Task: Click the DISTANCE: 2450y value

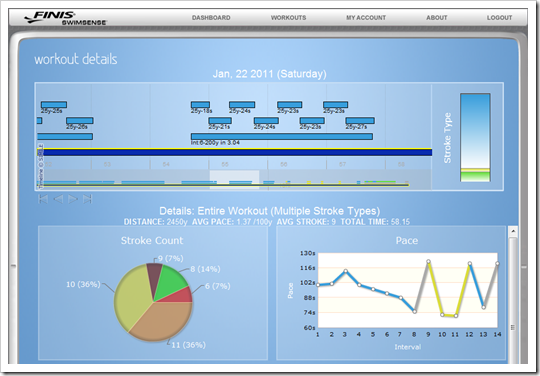Action: coord(155,222)
